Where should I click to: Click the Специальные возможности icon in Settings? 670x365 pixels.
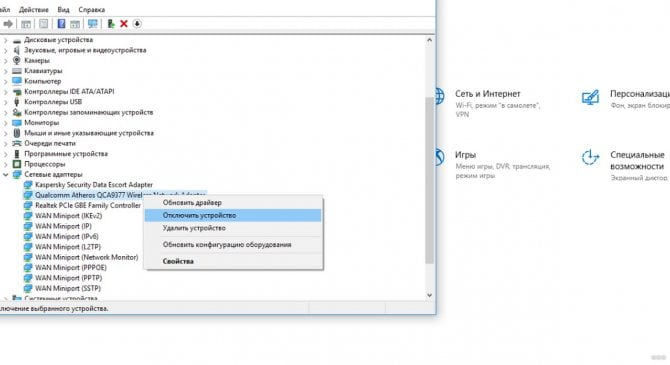pyautogui.click(x=590, y=157)
